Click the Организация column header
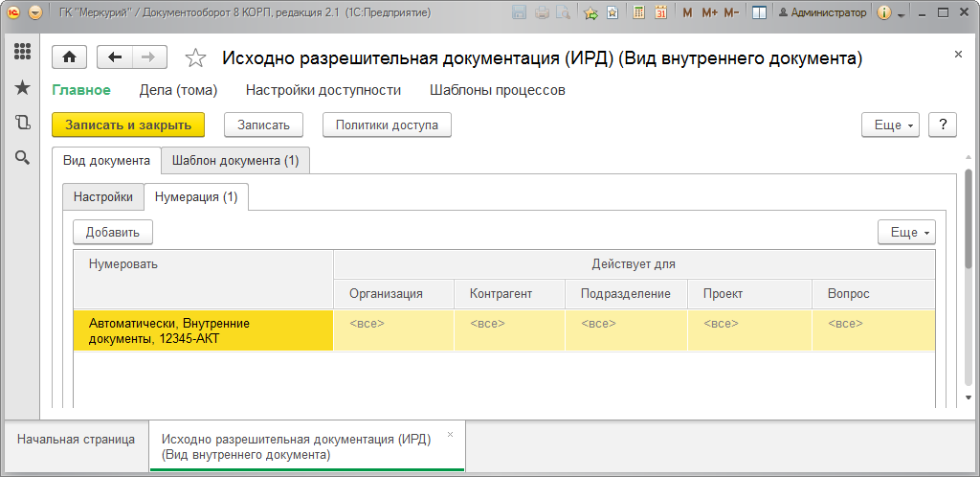 [393, 294]
